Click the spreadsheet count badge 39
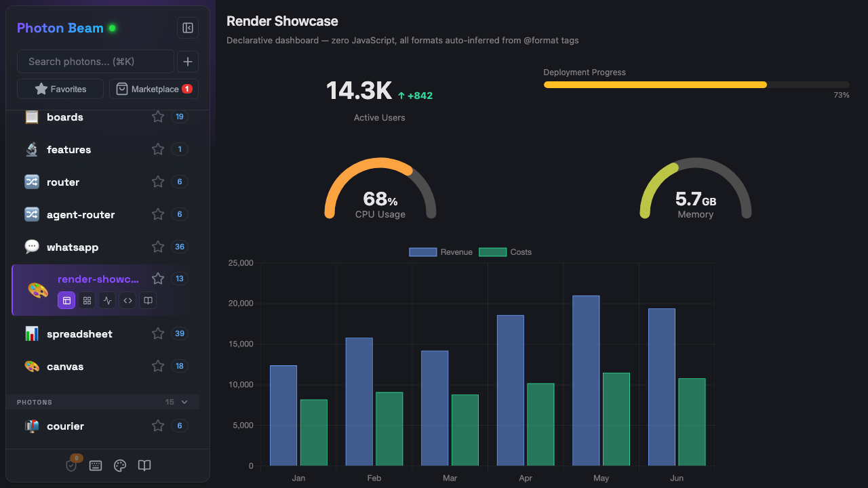 pos(180,333)
